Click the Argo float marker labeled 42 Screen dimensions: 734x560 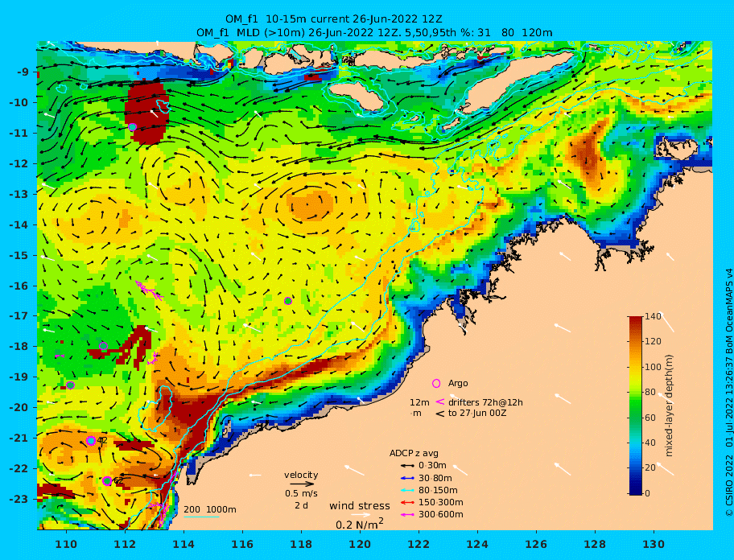91,441
